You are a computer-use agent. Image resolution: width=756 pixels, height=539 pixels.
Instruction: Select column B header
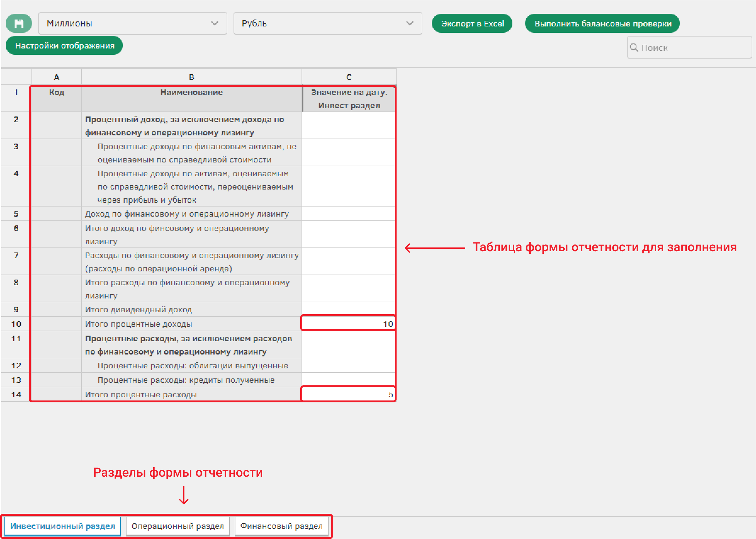tap(192, 77)
